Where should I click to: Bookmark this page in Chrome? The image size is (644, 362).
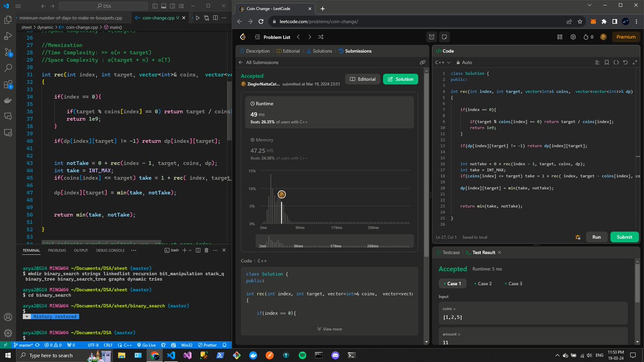(x=579, y=21)
